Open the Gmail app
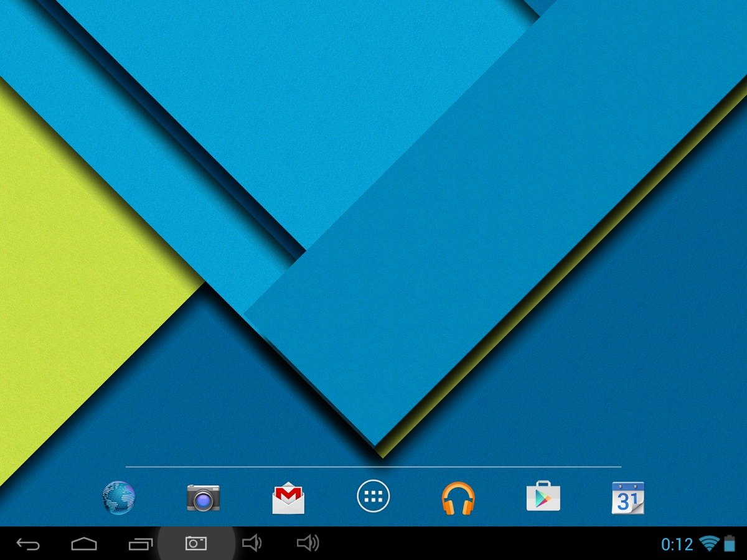 (288, 499)
